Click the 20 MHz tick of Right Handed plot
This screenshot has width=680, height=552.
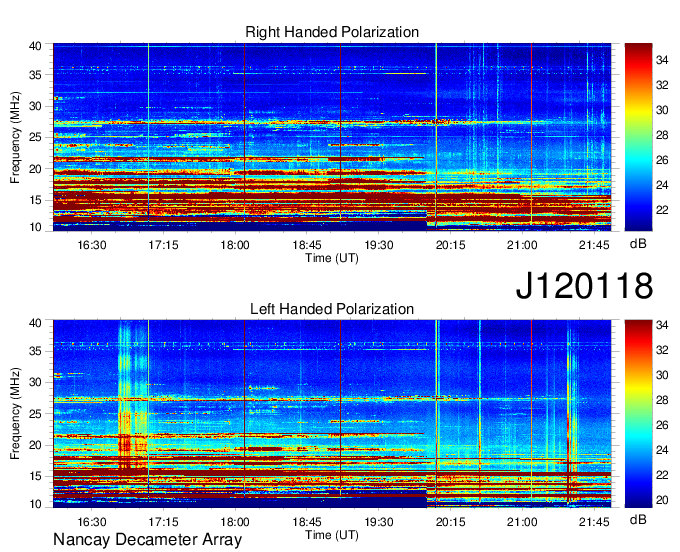(x=35, y=169)
